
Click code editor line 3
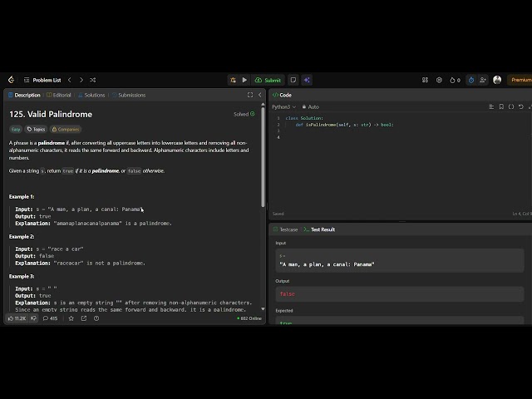tap(404, 131)
